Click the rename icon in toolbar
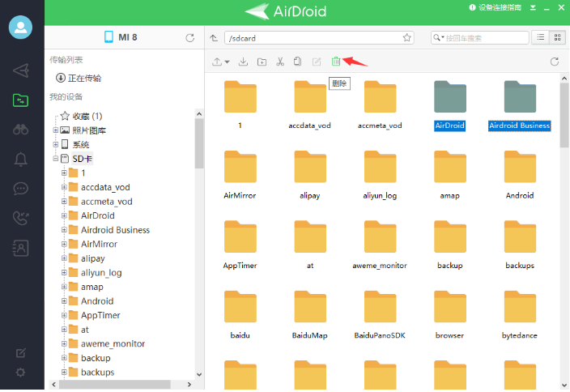The image size is (570, 392). pyautogui.click(x=317, y=62)
